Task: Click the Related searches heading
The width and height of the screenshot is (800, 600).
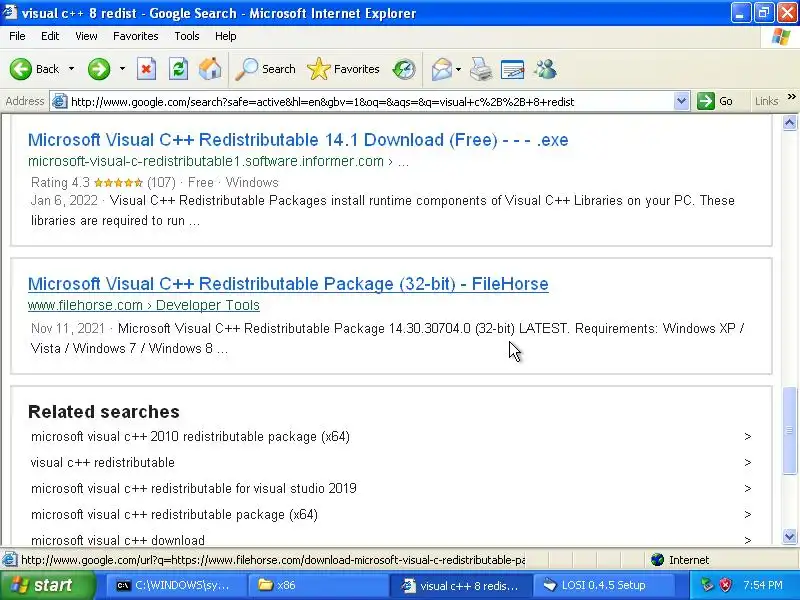Action: 104,412
